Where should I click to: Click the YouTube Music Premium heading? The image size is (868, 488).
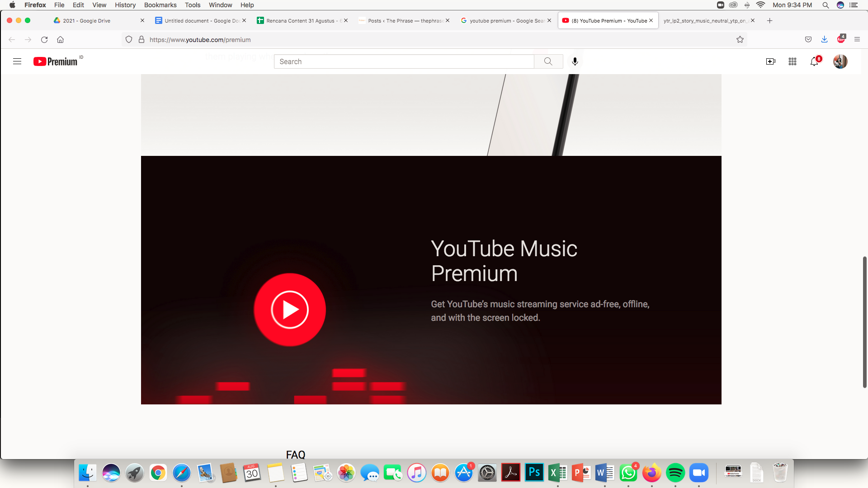coord(504,261)
